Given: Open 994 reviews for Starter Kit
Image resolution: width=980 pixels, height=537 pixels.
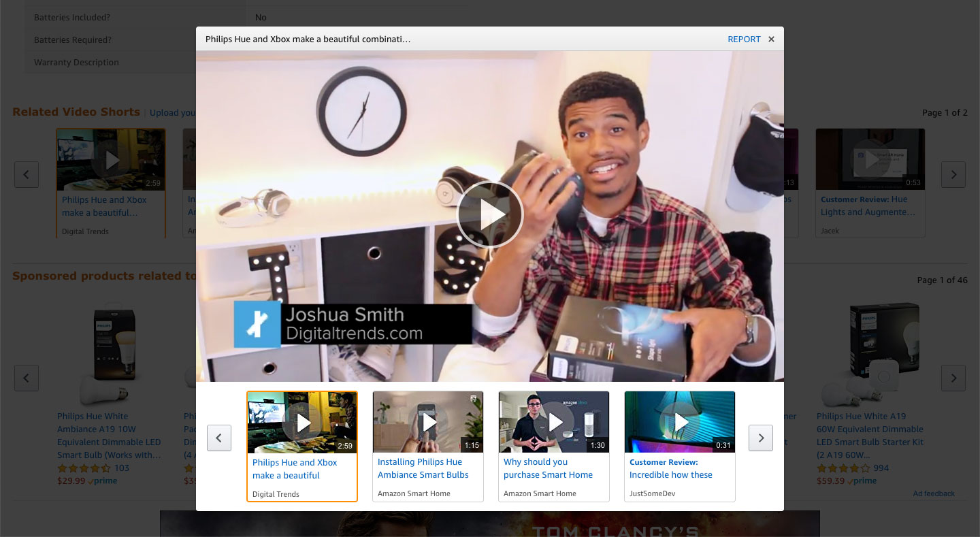Looking at the screenshot, I should (881, 468).
